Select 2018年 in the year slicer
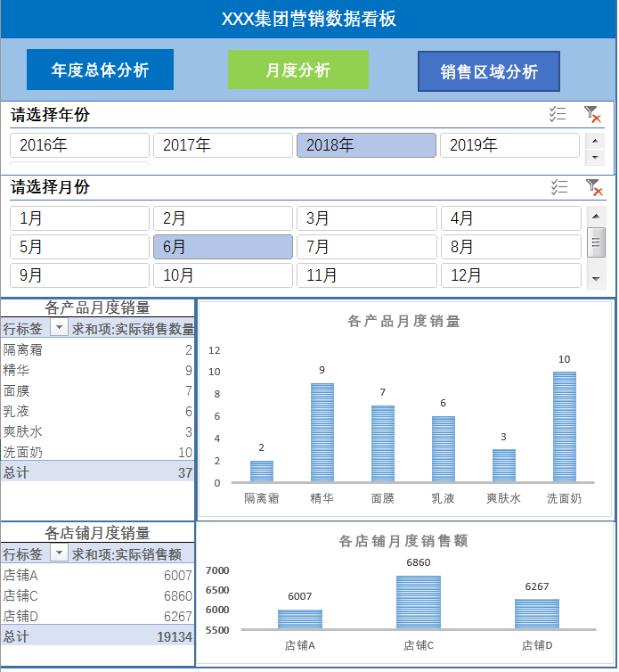 tap(366, 145)
